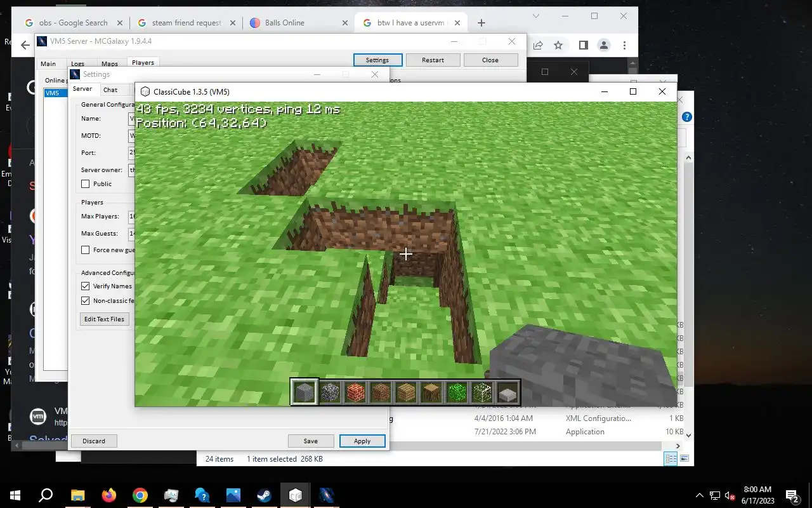The image size is (812, 508).
Task: Open the Photos app from the taskbar
Action: [233, 495]
